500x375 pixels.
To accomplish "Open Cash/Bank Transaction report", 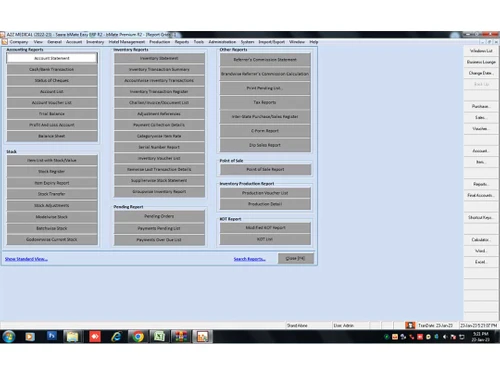I will click(x=52, y=69).
